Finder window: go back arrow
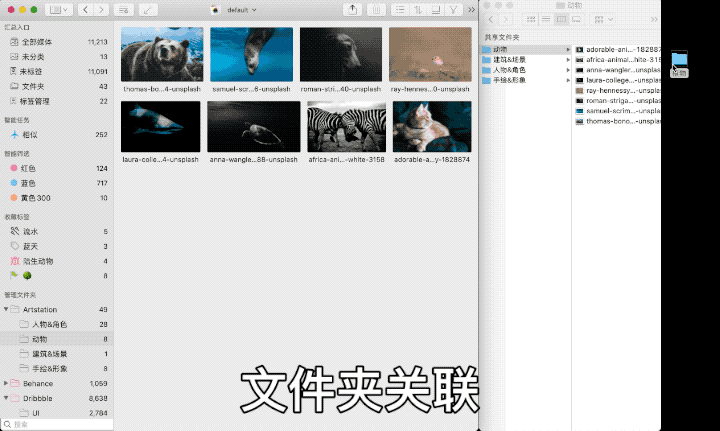Screen dimensions: 720x431 [x=491, y=19]
